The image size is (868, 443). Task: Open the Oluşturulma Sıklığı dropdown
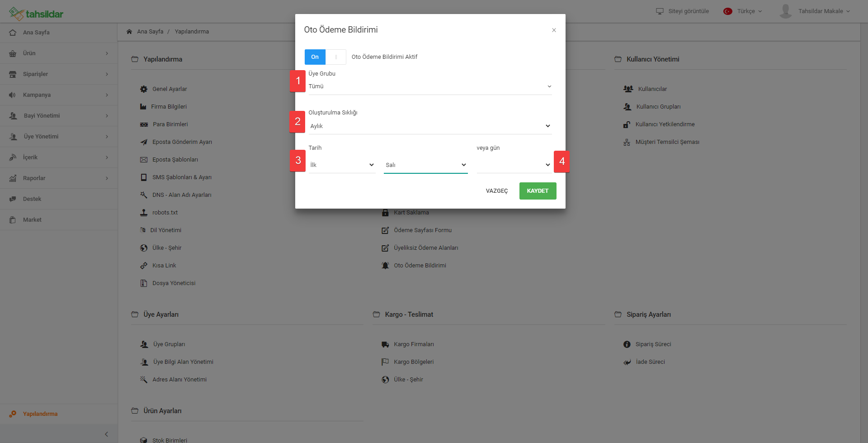(x=430, y=126)
